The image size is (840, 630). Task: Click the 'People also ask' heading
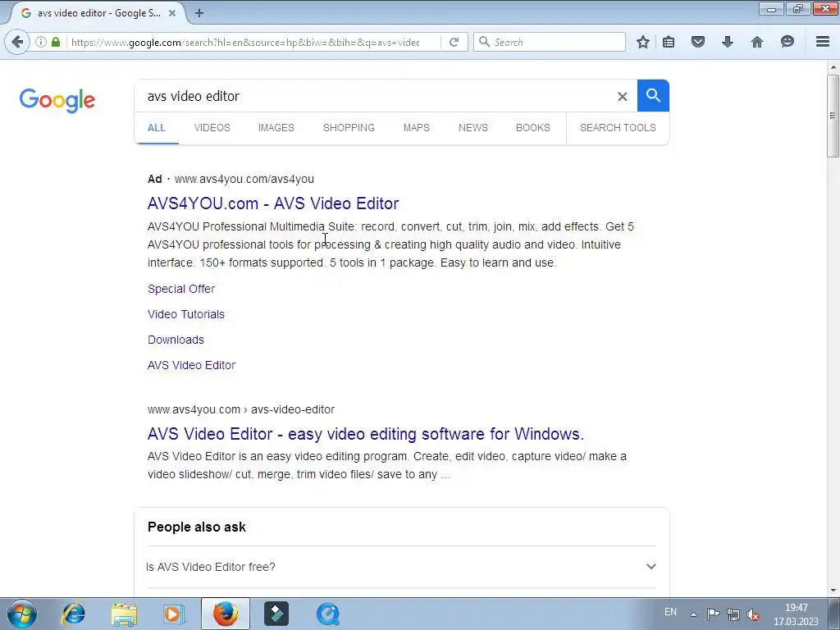coord(197,527)
